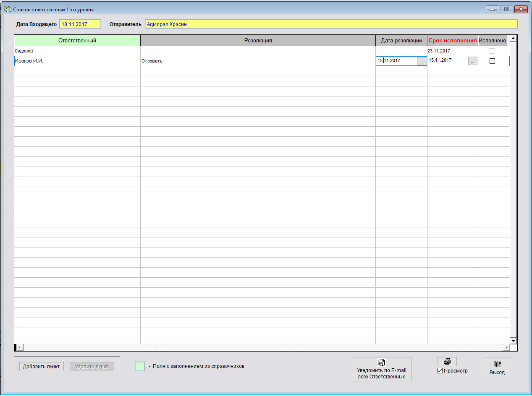Click Срок исполнения 15.11.2017 cell

(x=448, y=61)
